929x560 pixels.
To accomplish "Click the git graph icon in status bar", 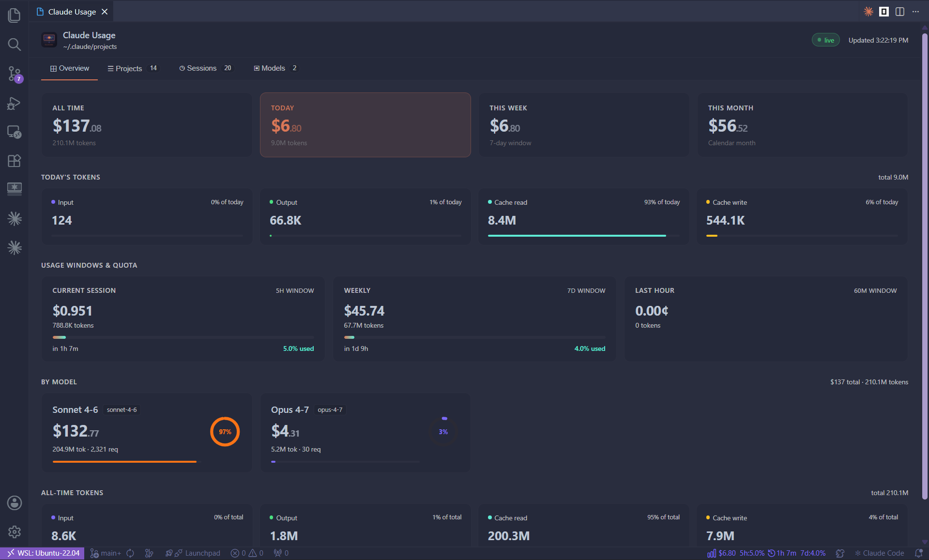I will pos(149,553).
